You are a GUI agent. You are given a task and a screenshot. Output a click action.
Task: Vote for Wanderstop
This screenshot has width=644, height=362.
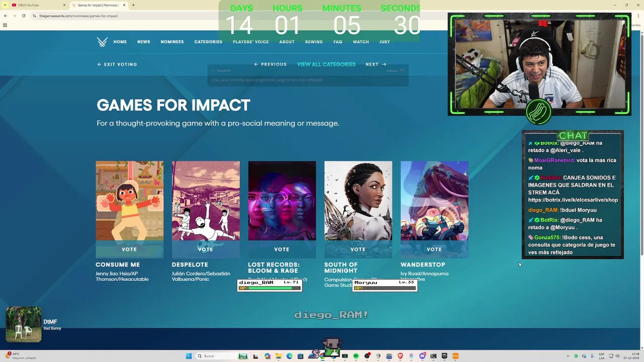click(x=434, y=249)
